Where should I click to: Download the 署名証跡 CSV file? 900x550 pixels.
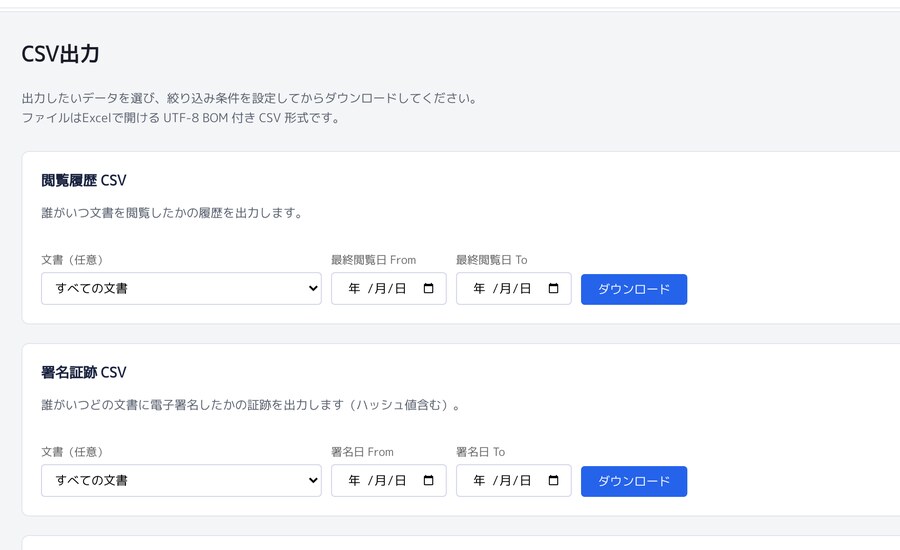click(634, 481)
